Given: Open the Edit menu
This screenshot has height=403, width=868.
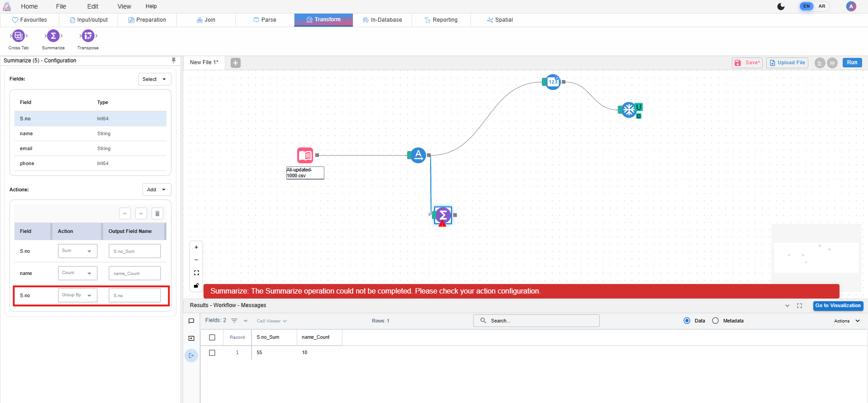Looking at the screenshot, I should [x=93, y=6].
